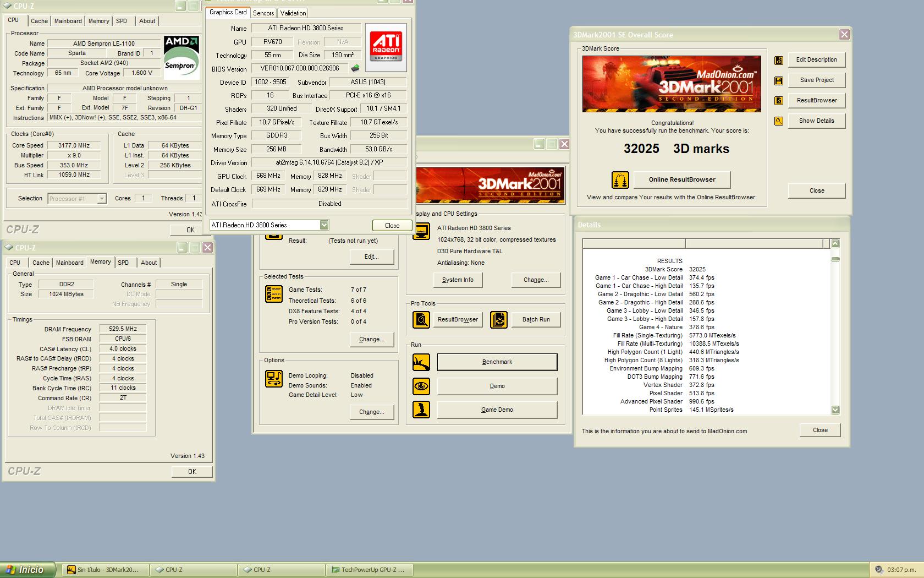Viewport: 924px width, 578px height.
Task: Open the Inicio start button
Action: (28, 570)
